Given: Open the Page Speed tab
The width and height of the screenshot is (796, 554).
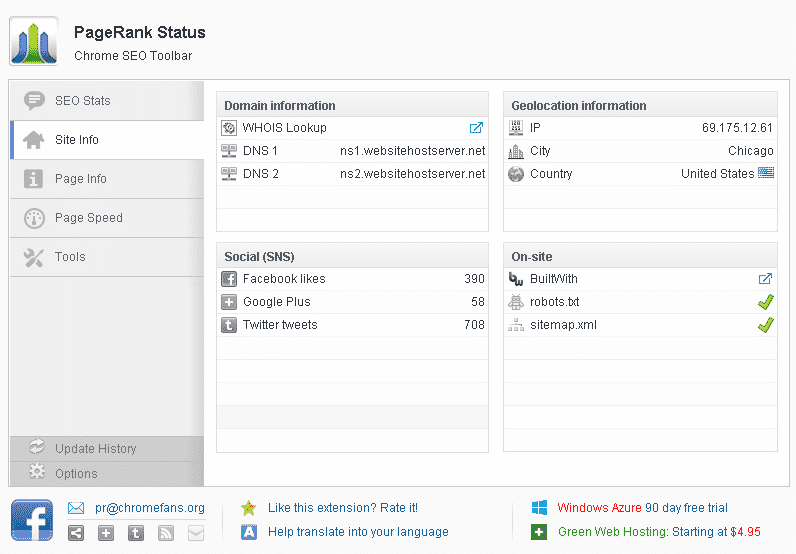Looking at the screenshot, I should click(x=107, y=218).
